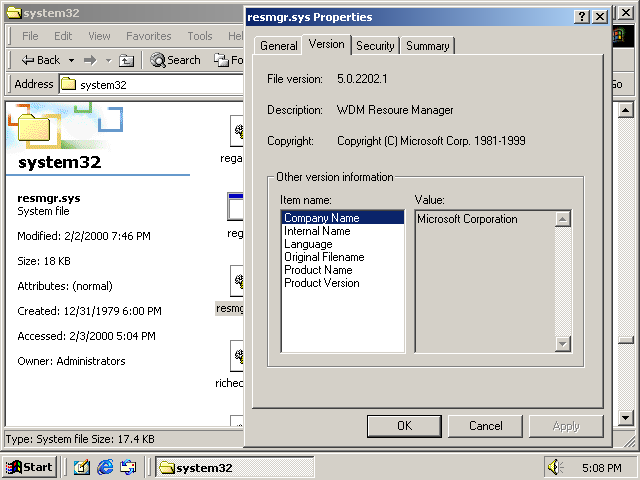Open the Start menu
Screen dimensions: 640x480
29,467
